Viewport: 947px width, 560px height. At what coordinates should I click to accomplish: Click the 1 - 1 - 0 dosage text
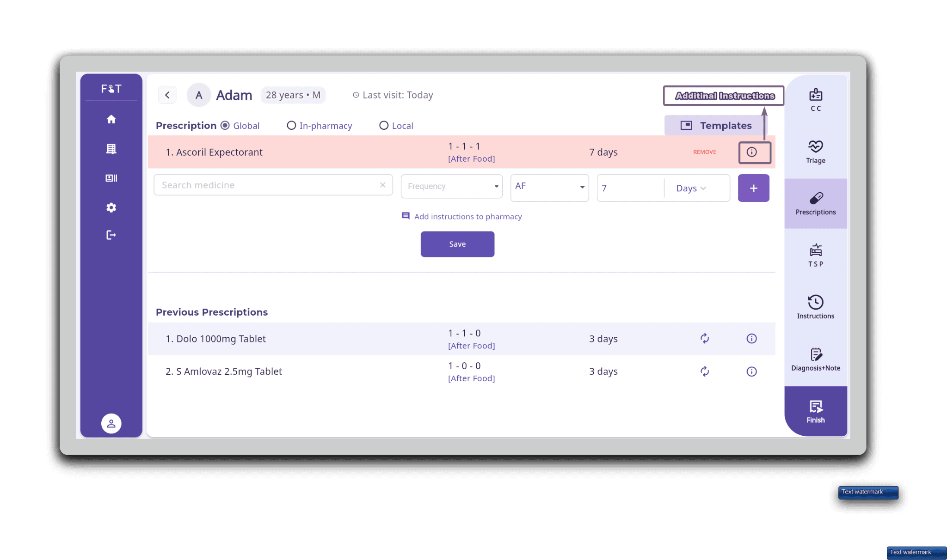click(464, 333)
